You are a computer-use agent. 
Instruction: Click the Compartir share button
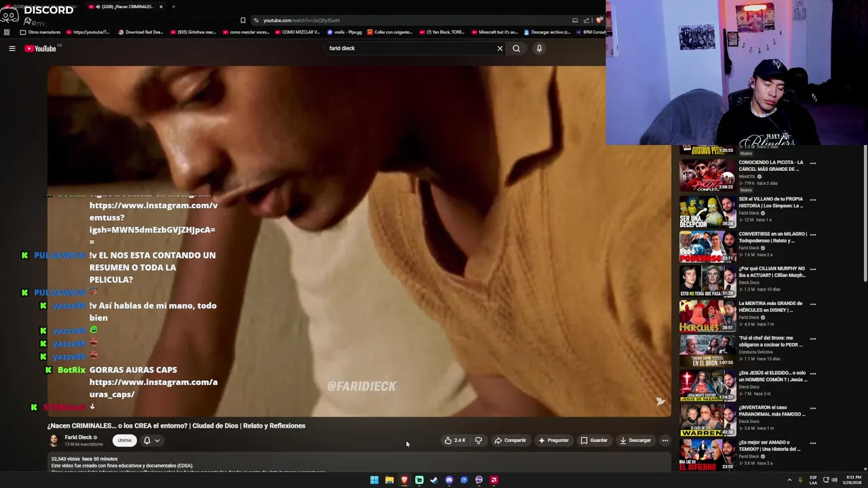(510, 441)
